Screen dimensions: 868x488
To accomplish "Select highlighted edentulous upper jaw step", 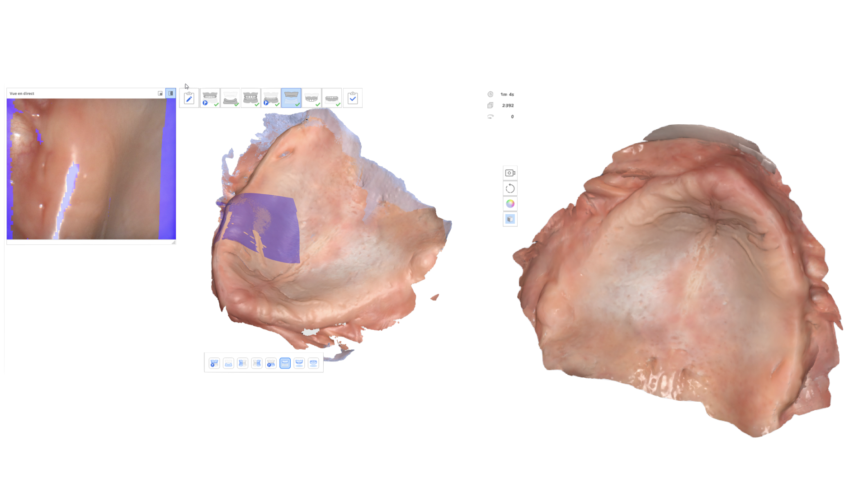I will coord(291,98).
